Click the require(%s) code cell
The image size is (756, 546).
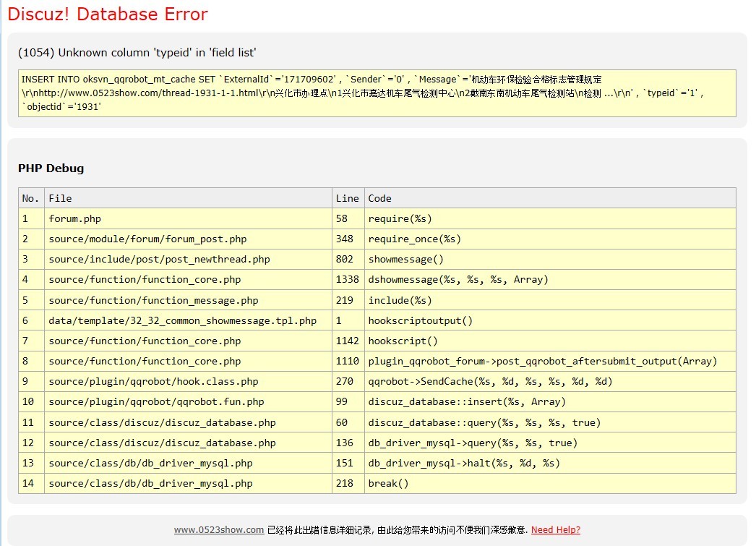point(550,218)
